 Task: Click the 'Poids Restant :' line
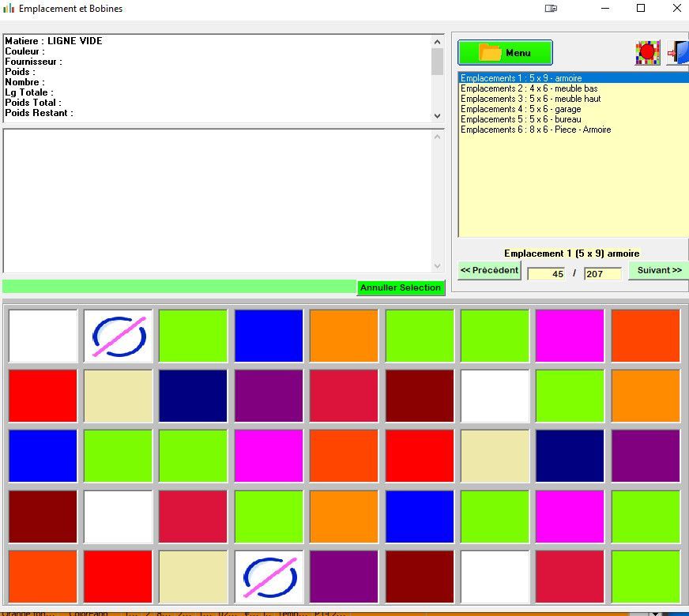[39, 113]
